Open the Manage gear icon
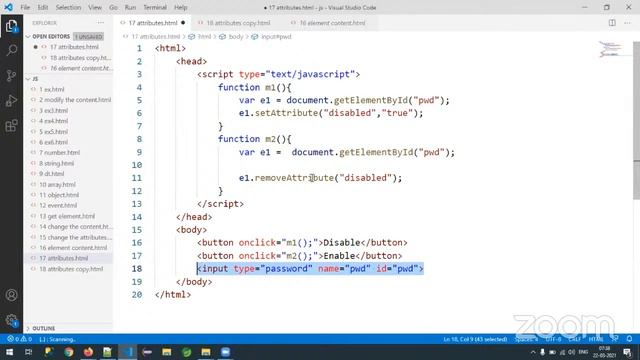 pos(11,320)
